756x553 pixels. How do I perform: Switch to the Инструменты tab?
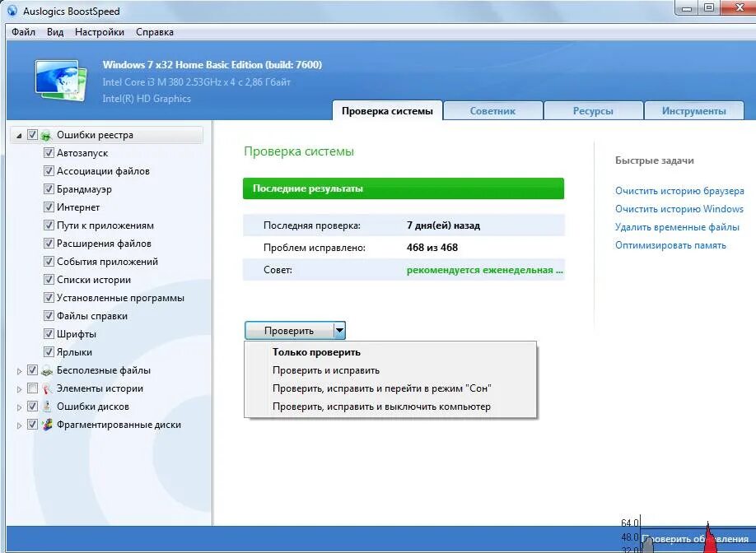pyautogui.click(x=693, y=111)
